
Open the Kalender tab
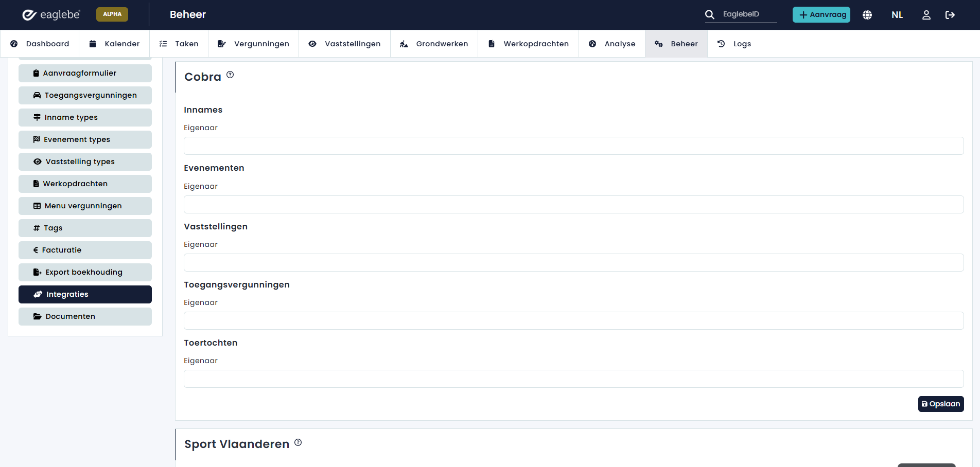click(114, 44)
